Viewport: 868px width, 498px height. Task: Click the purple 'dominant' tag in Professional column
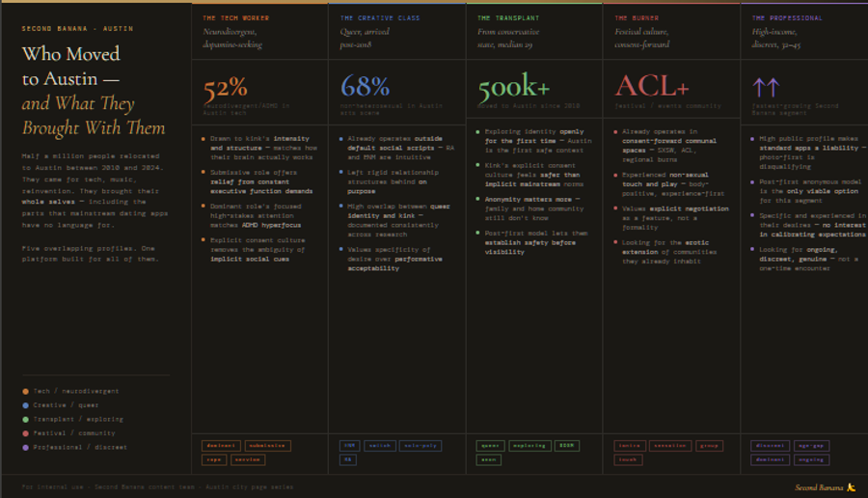tap(770, 459)
